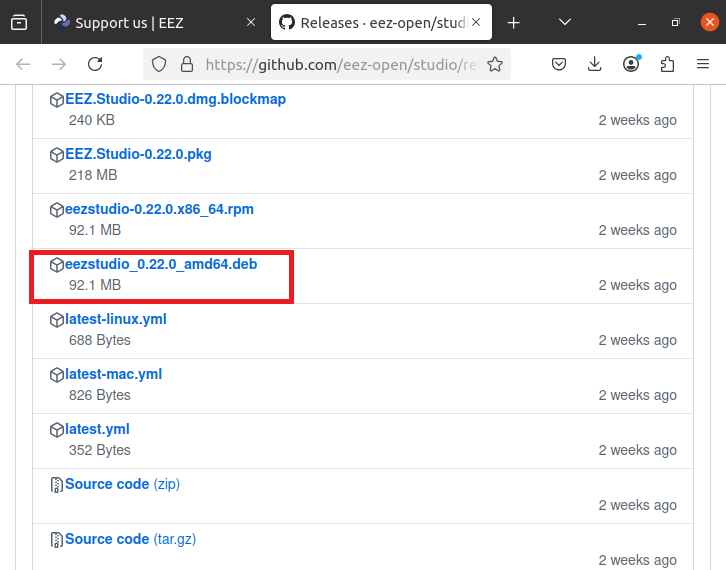
Task: Open the Downloads panel
Action: click(x=595, y=64)
